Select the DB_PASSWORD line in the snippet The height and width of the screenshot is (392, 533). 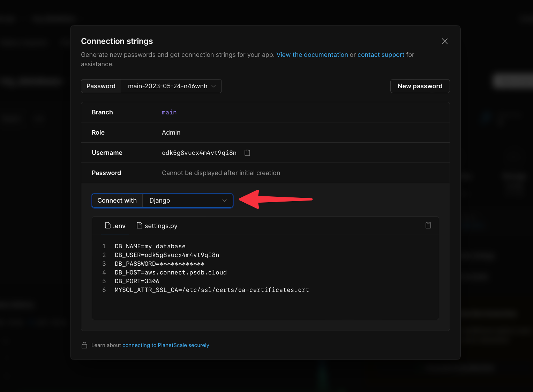(159, 264)
